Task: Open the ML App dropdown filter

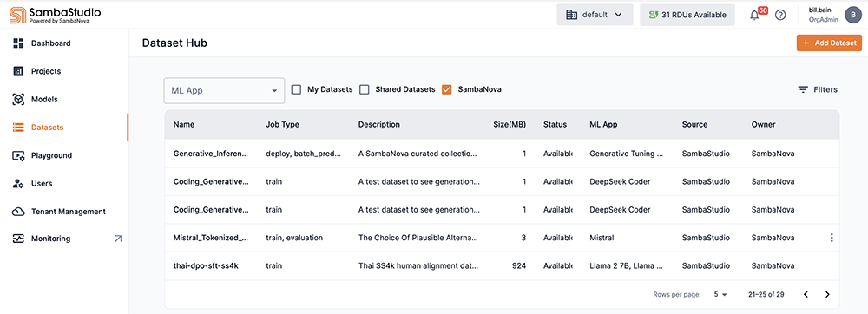Action: 224,90
